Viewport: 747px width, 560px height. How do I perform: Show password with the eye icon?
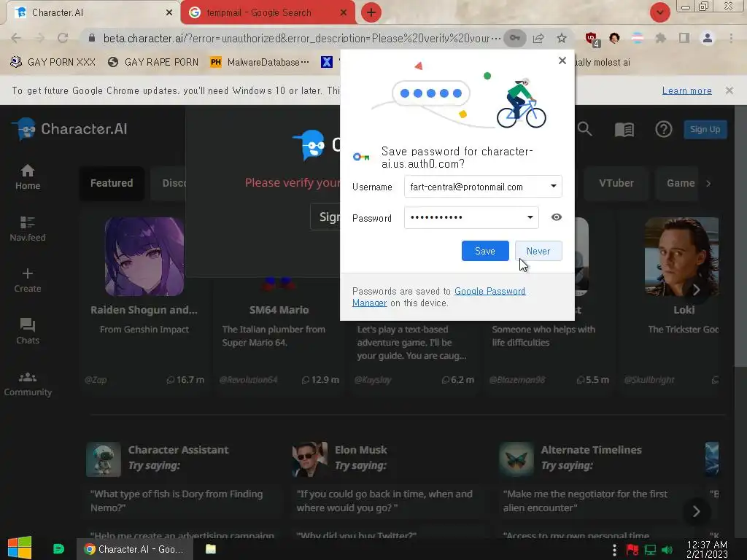pyautogui.click(x=557, y=217)
